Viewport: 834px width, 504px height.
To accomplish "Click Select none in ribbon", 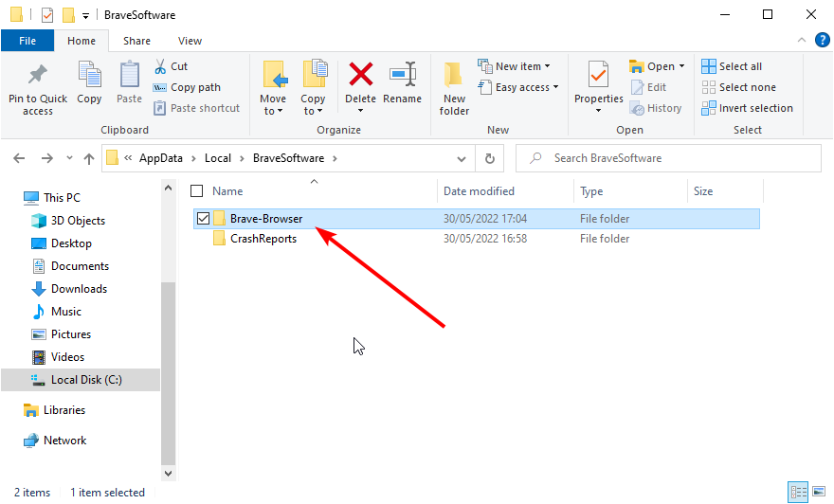I will [x=738, y=87].
